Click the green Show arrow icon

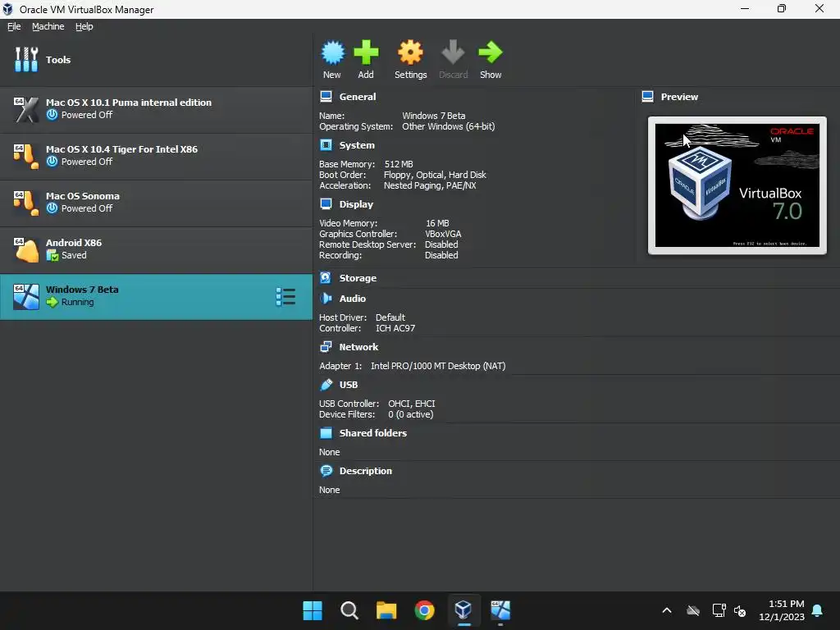491,52
